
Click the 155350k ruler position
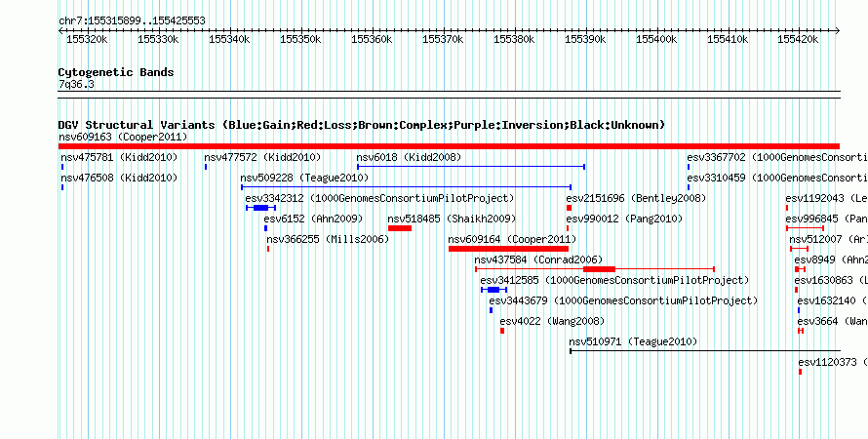300,39
